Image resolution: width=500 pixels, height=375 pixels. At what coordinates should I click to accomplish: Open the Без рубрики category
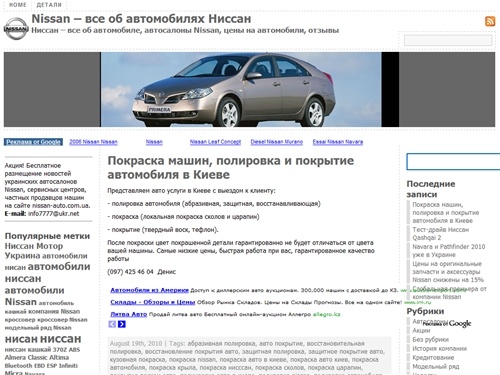430,339
